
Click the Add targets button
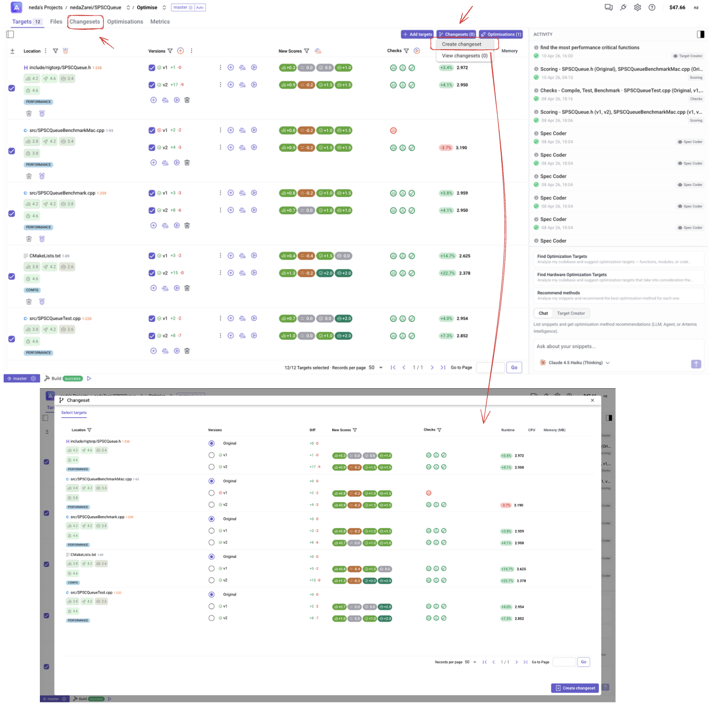(x=417, y=34)
